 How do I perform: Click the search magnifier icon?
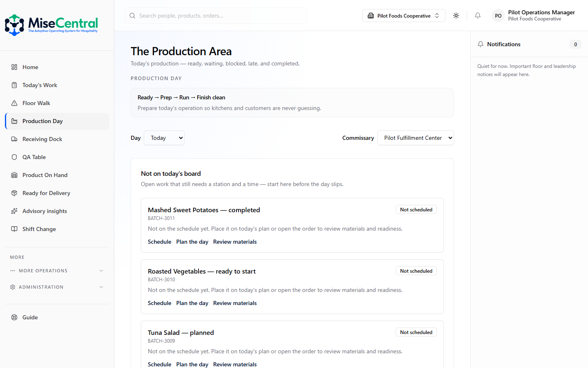132,16
